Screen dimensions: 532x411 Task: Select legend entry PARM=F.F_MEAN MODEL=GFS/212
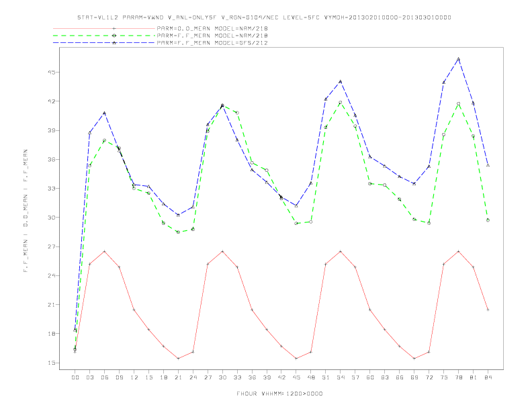pos(212,43)
